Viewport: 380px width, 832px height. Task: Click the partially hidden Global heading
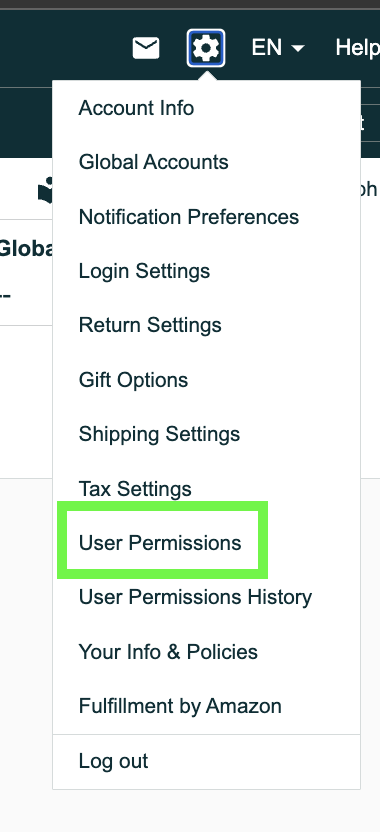coord(26,248)
